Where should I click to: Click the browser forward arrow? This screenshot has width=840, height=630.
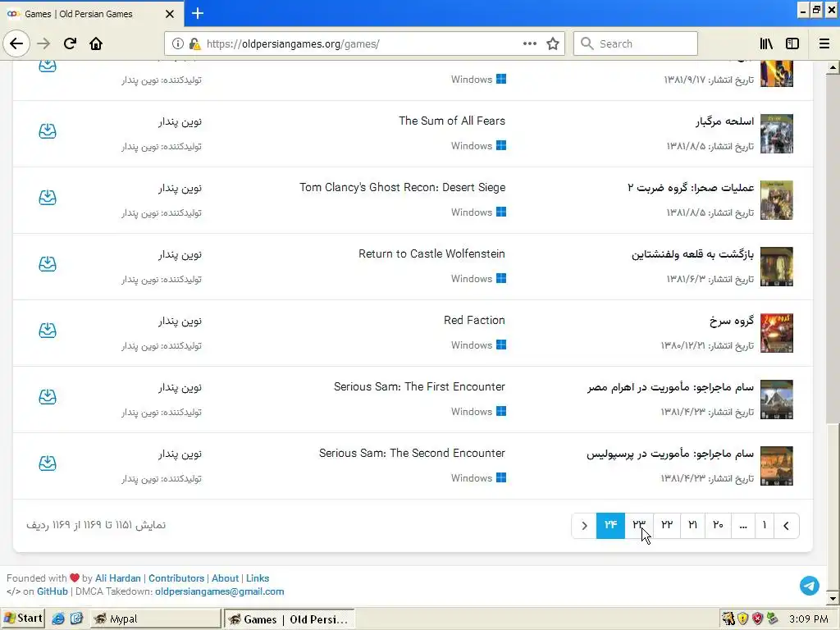(x=44, y=43)
